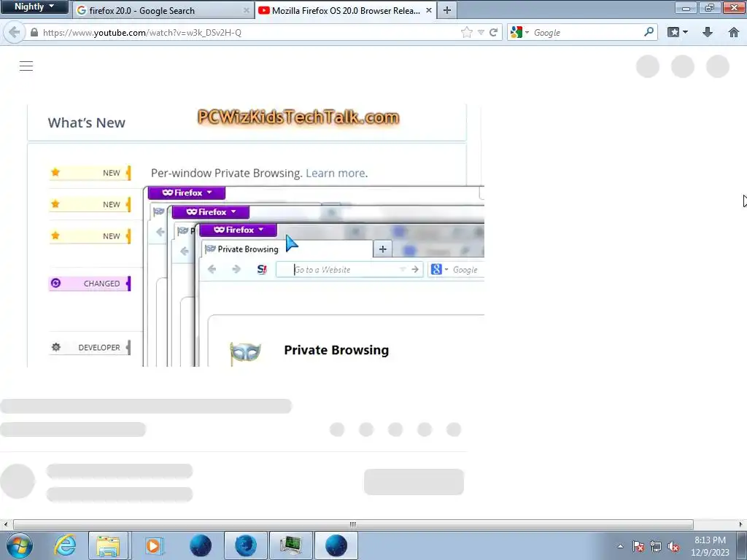This screenshot has width=747, height=560.
Task: Close the Mozilla Firefox OS 20.0 tab
Action: tap(429, 10)
